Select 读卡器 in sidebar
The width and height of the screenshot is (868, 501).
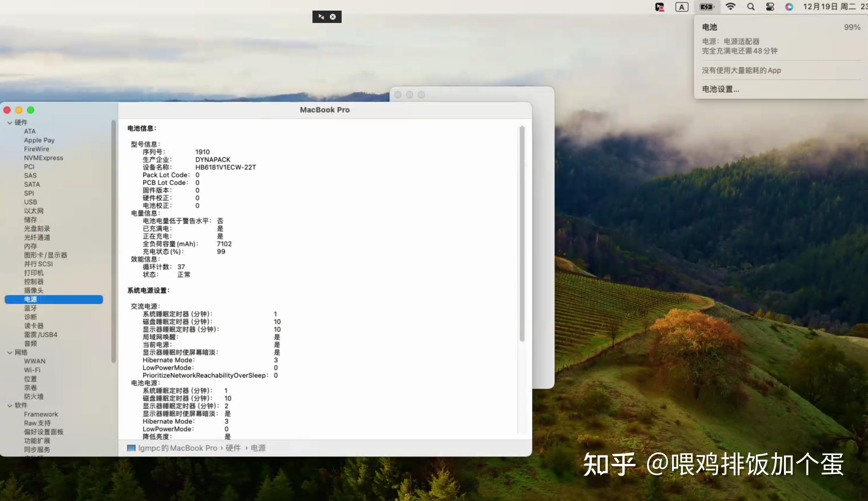[x=34, y=326]
